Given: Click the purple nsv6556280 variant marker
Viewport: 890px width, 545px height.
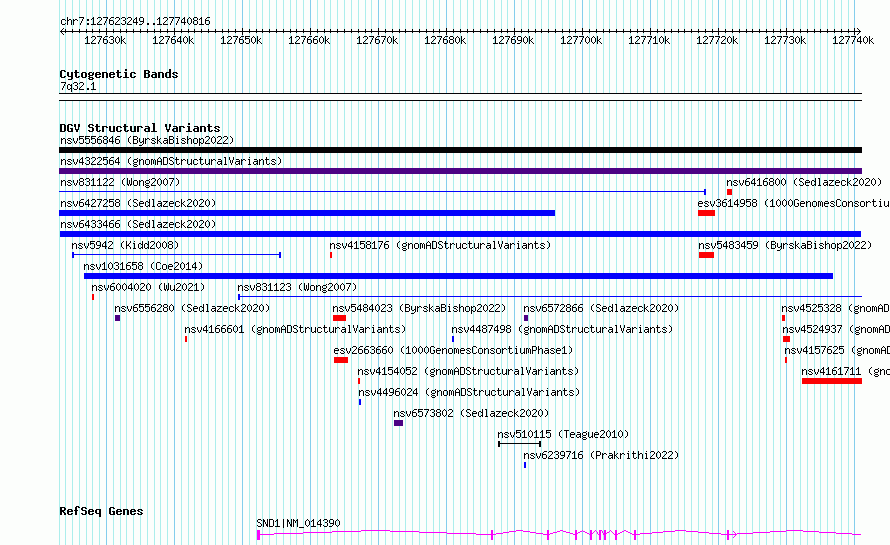Looking at the screenshot, I should coord(117,318).
